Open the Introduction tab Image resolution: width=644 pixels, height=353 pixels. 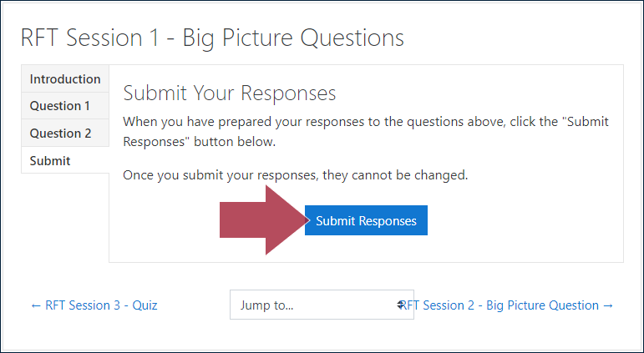pos(65,78)
